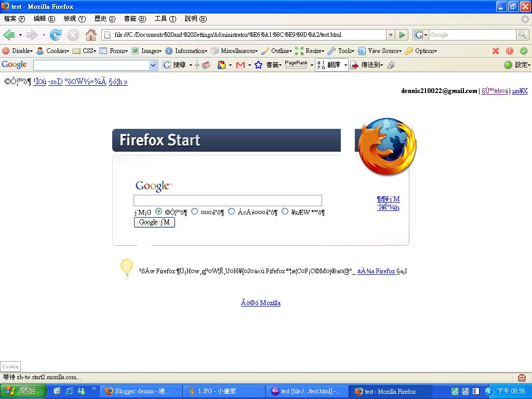The image size is (532, 399).
Task: Click the red X icon in Web Developer toolbar
Action: 496,51
